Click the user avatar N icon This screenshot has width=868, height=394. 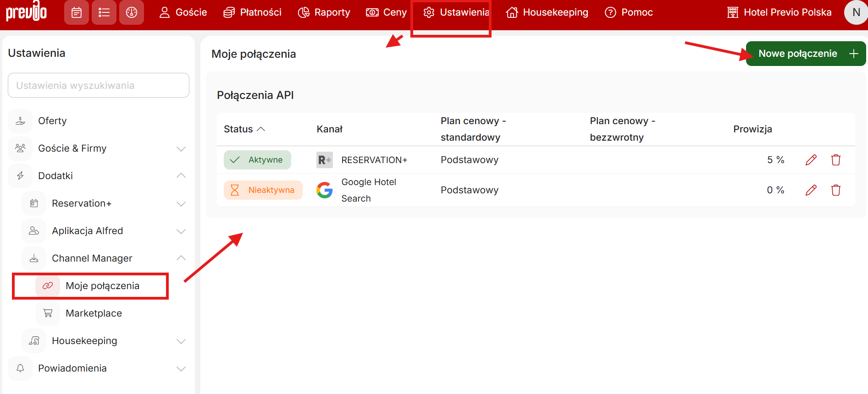point(855,12)
